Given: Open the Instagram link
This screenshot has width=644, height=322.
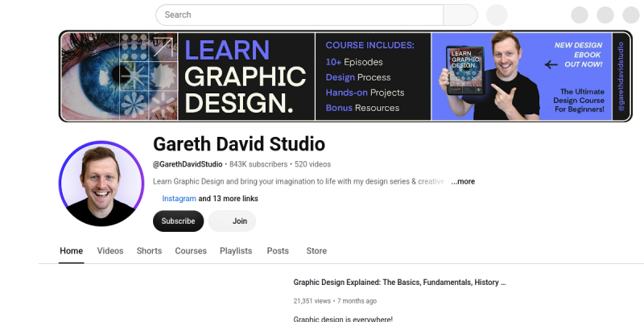Looking at the screenshot, I should (179, 199).
